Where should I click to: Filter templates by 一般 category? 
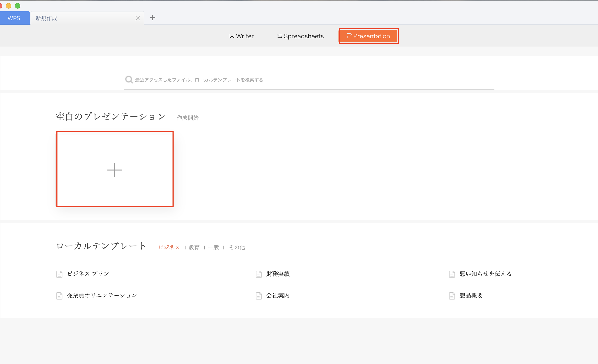point(213,247)
